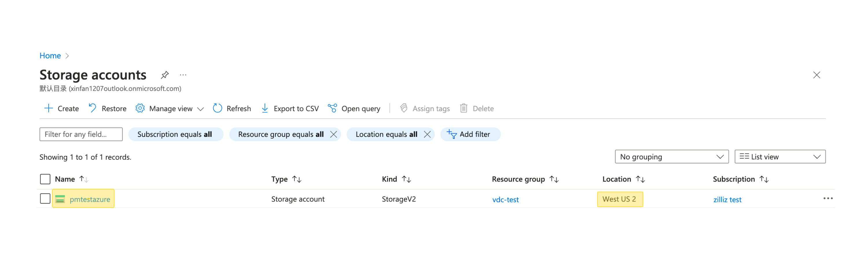Open the Resource group equals all filter

(x=281, y=134)
